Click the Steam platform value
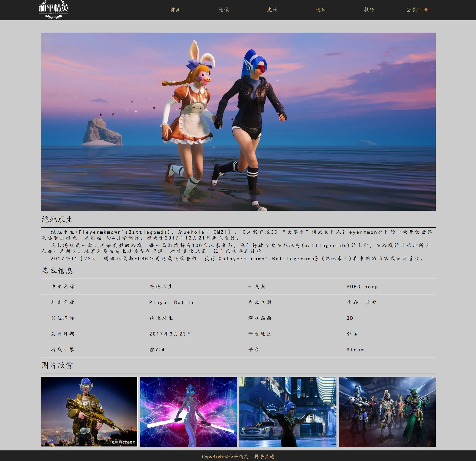This screenshot has width=476, height=461. [355, 350]
